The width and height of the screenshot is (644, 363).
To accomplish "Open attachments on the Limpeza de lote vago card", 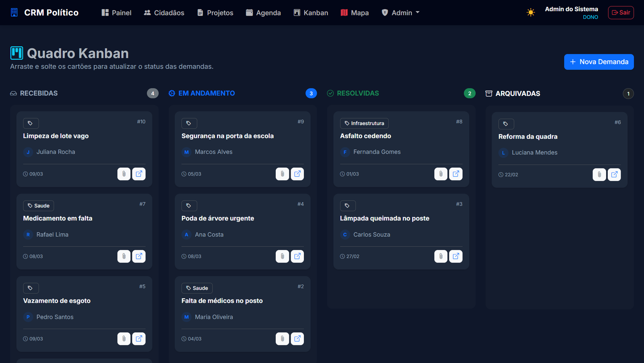I will (124, 174).
